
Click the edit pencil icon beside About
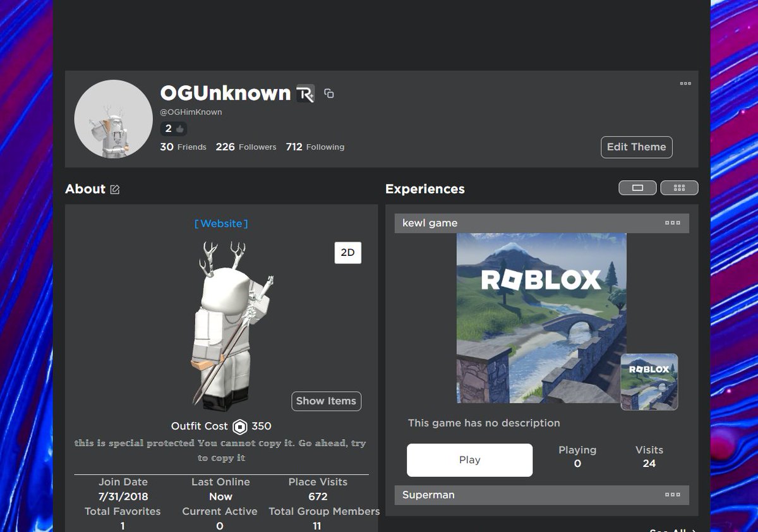pos(115,190)
